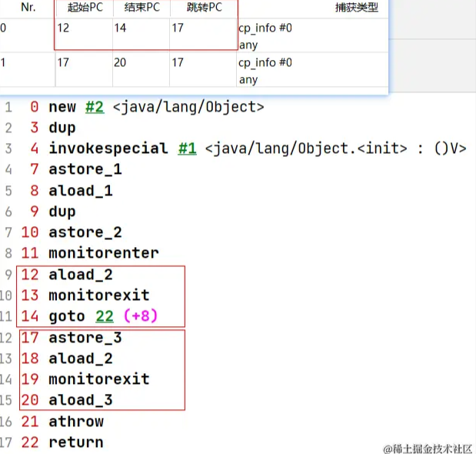Click any capture type in row 1
This screenshot has width=476, height=454.
248,79
